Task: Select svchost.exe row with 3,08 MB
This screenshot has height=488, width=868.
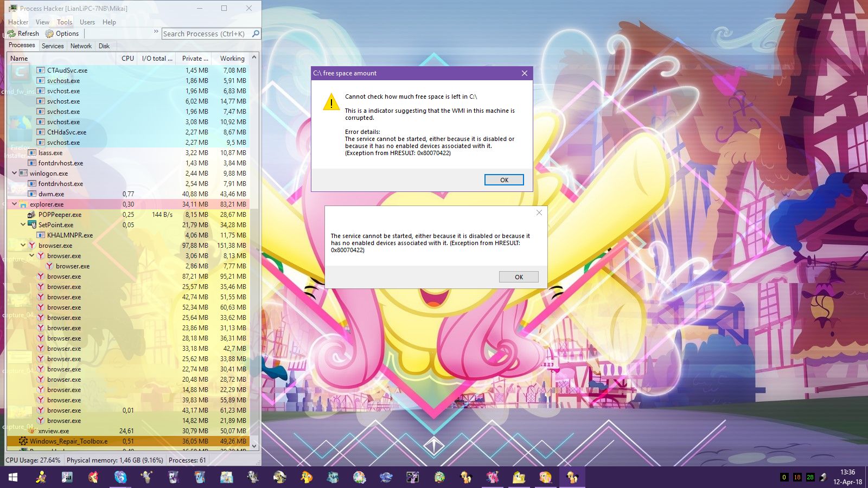Action: point(128,121)
